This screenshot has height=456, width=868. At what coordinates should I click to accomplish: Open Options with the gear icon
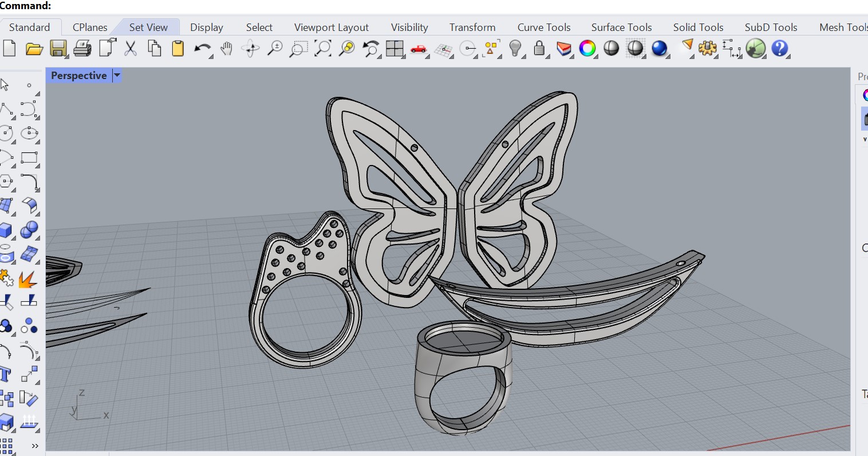pyautogui.click(x=708, y=49)
